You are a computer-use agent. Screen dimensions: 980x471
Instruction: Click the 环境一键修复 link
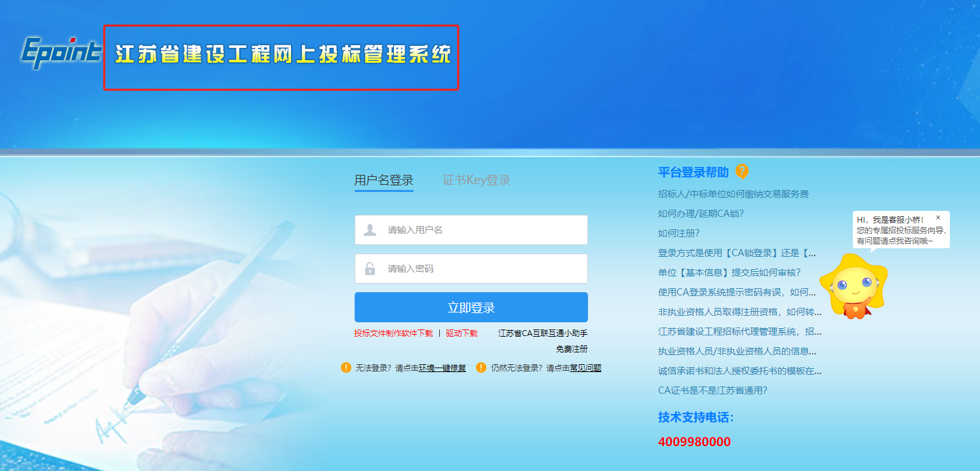pyautogui.click(x=442, y=368)
